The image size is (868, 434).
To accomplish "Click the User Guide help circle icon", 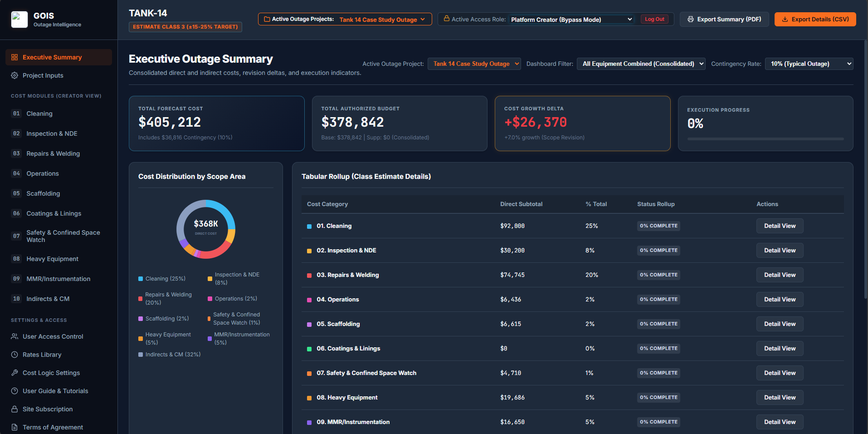I will coord(15,391).
